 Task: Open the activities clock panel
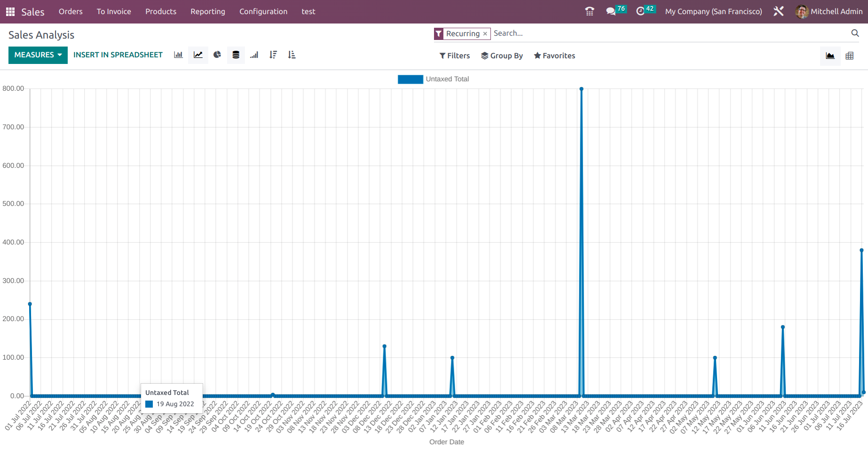pyautogui.click(x=640, y=10)
